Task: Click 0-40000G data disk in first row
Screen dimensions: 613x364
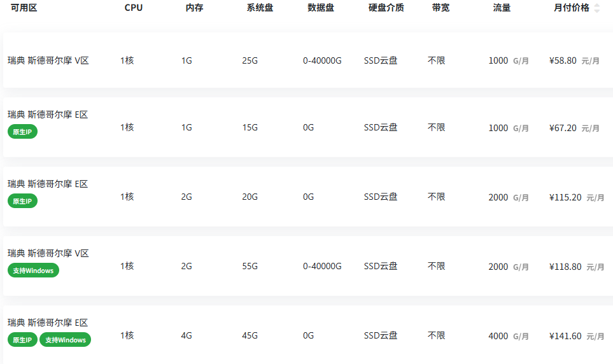Action: [x=322, y=60]
